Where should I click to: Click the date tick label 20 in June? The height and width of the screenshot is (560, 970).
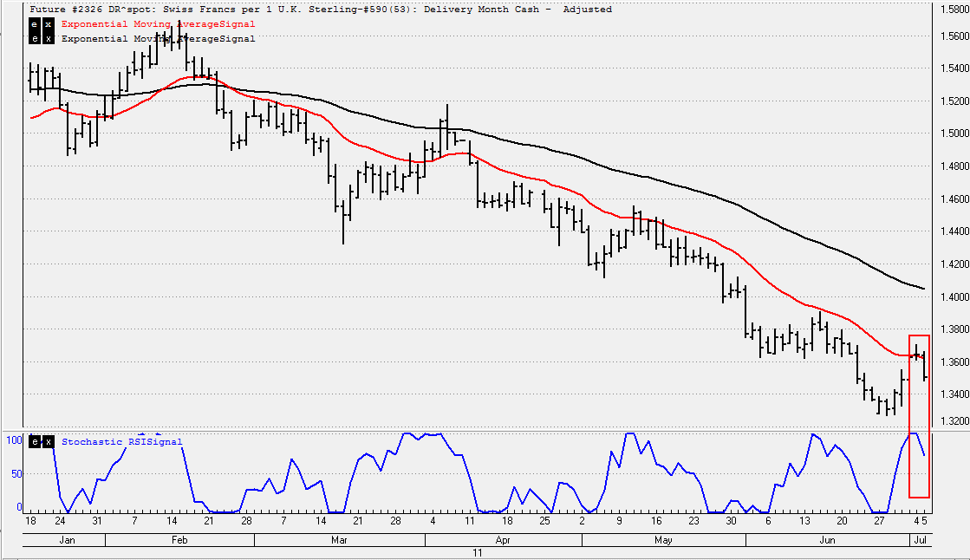[842, 521]
